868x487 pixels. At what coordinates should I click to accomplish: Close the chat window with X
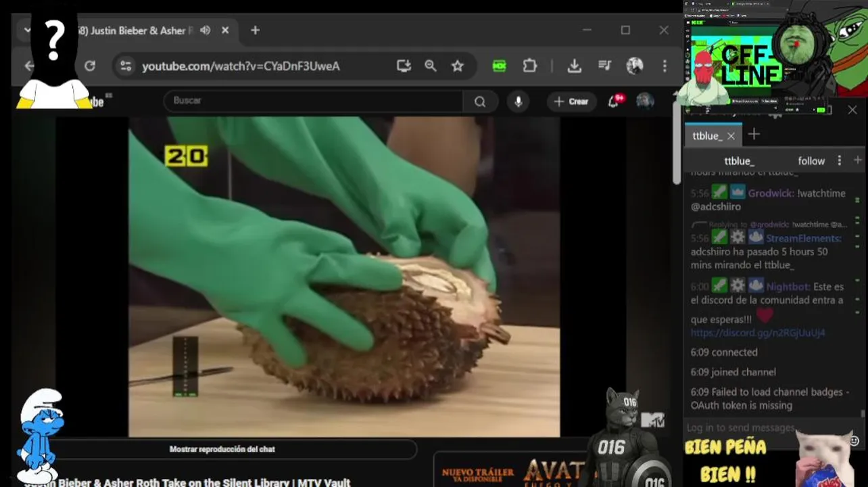pos(852,110)
